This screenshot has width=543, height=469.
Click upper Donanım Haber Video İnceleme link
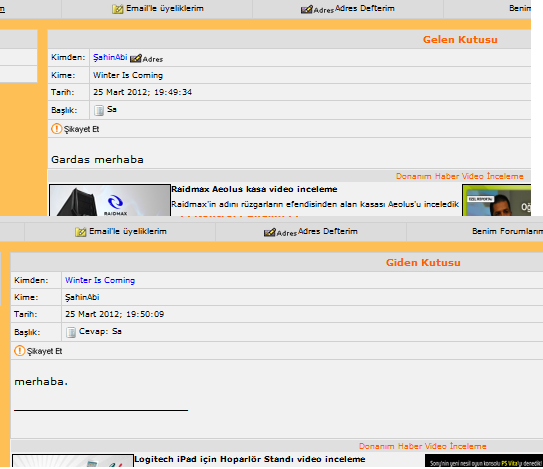[x=460, y=176]
